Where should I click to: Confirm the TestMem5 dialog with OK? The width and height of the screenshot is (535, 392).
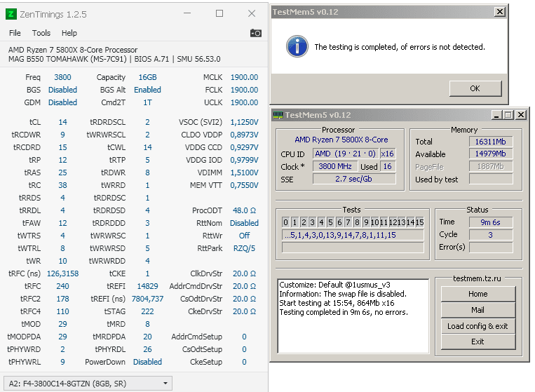[475, 88]
